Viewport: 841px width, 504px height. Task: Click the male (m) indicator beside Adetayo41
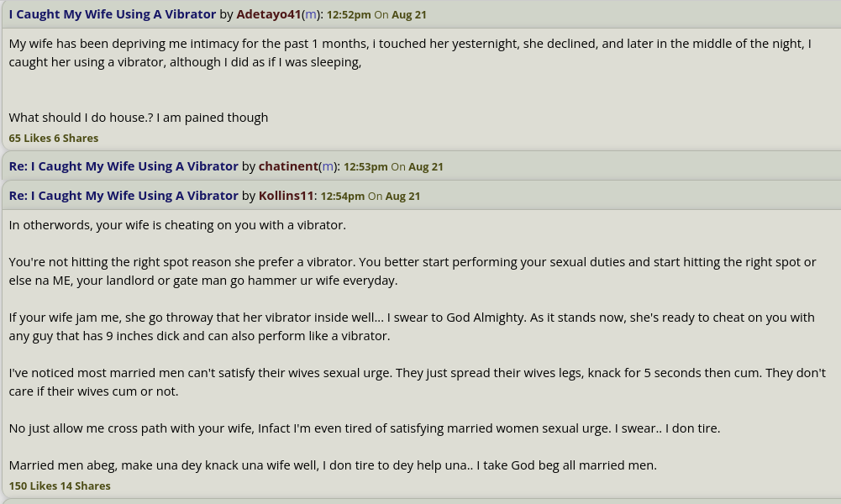(x=311, y=15)
